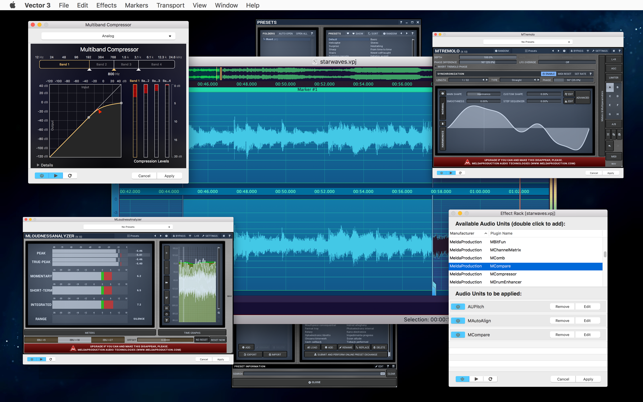Disable the MCompare effect in rack
The image size is (643, 402).
coord(459,335)
